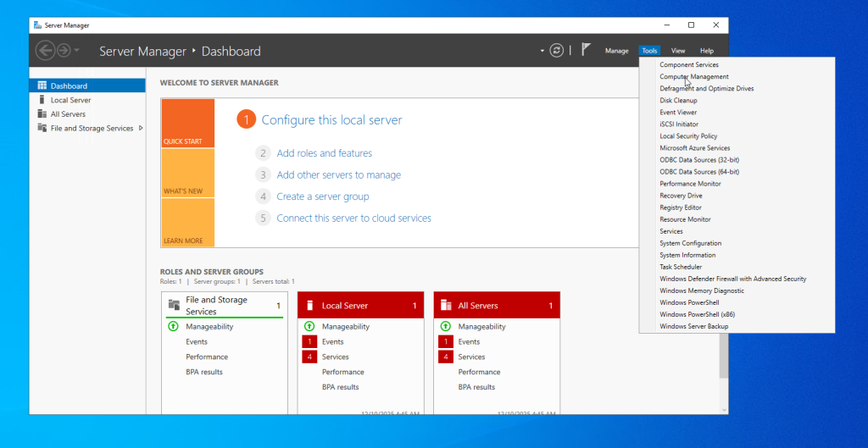The image size is (868, 448).
Task: Click Configure this local server link
Action: coord(331,120)
